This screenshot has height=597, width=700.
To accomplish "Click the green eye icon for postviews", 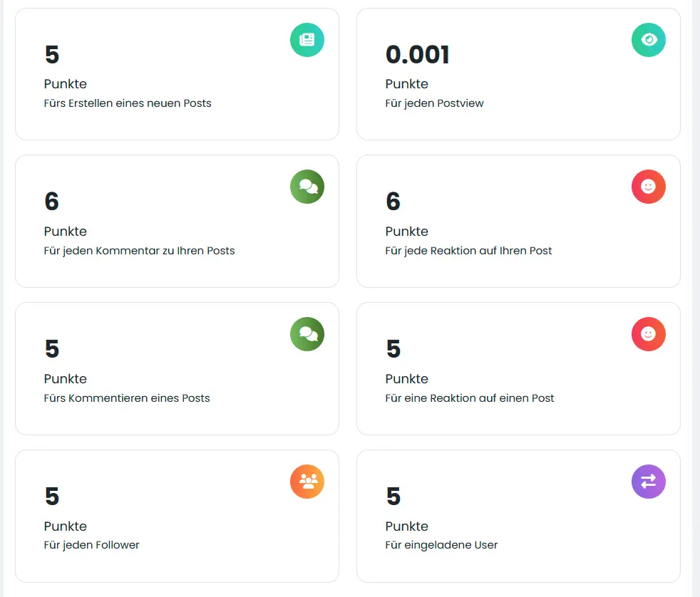I will tap(649, 40).
